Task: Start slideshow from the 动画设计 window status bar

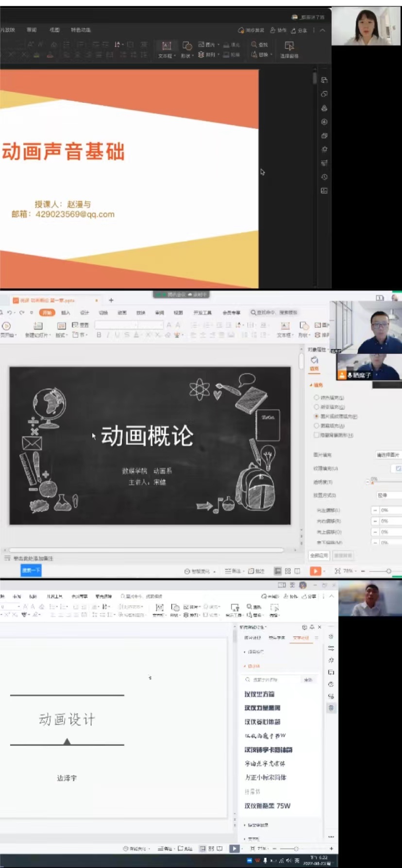Action: click(234, 848)
